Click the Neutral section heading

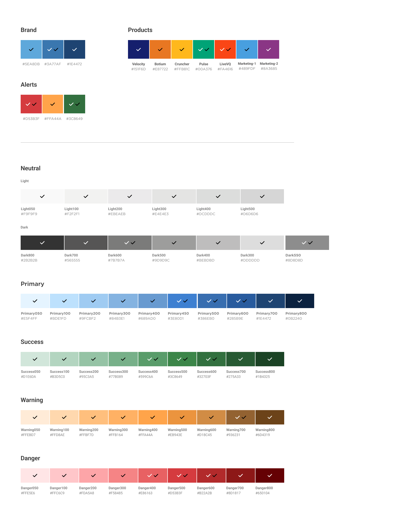pos(30,168)
